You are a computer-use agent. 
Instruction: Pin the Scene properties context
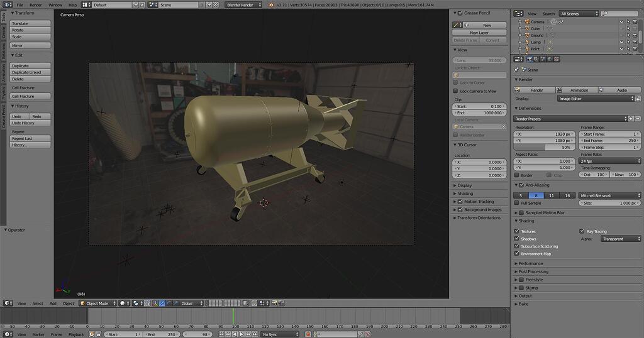point(517,70)
